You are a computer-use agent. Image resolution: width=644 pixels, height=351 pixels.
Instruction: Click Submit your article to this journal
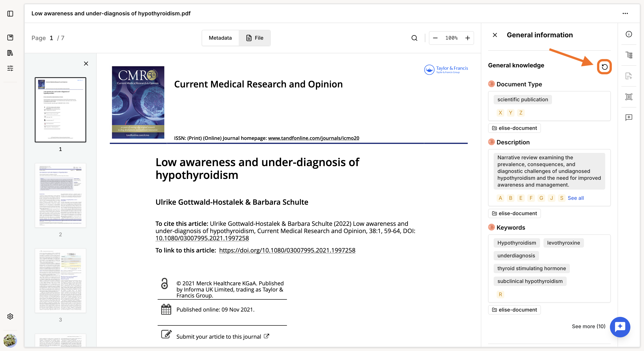coord(218,337)
